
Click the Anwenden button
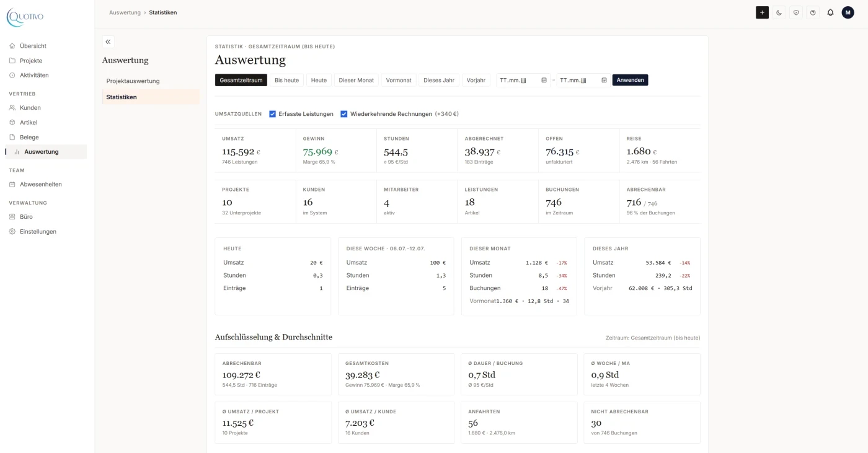tap(630, 80)
